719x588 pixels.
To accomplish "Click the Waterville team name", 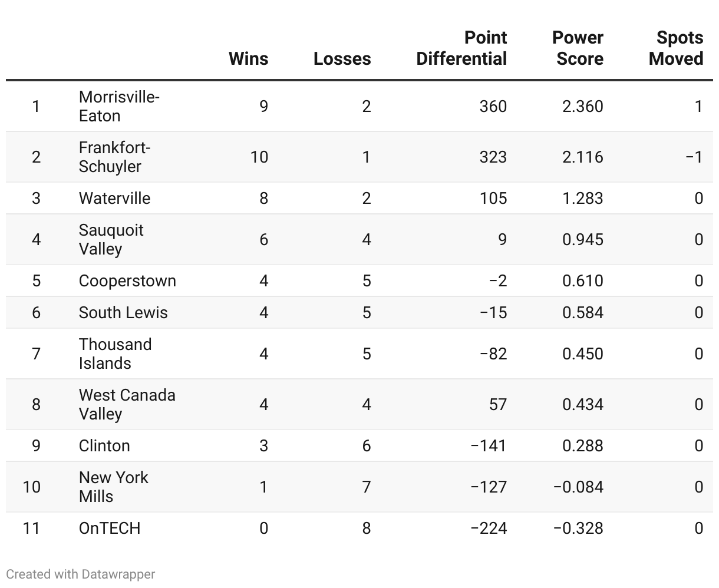I will 114,198.
